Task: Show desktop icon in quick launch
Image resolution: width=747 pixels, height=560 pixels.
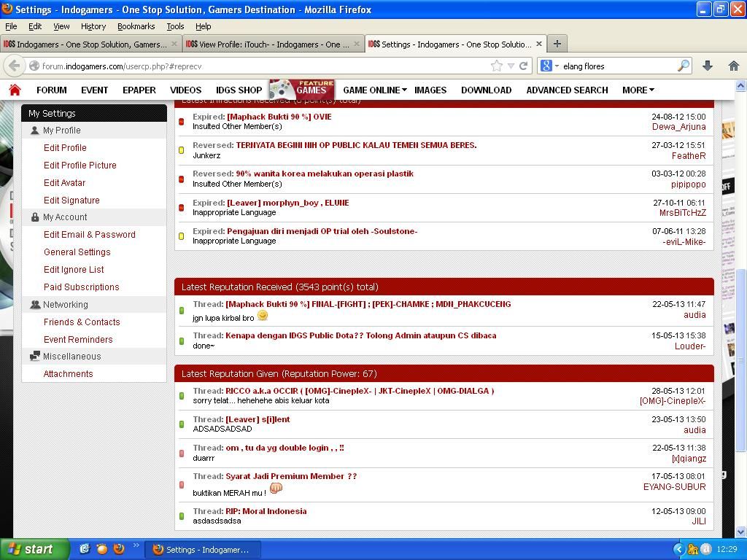Action: pos(85,549)
